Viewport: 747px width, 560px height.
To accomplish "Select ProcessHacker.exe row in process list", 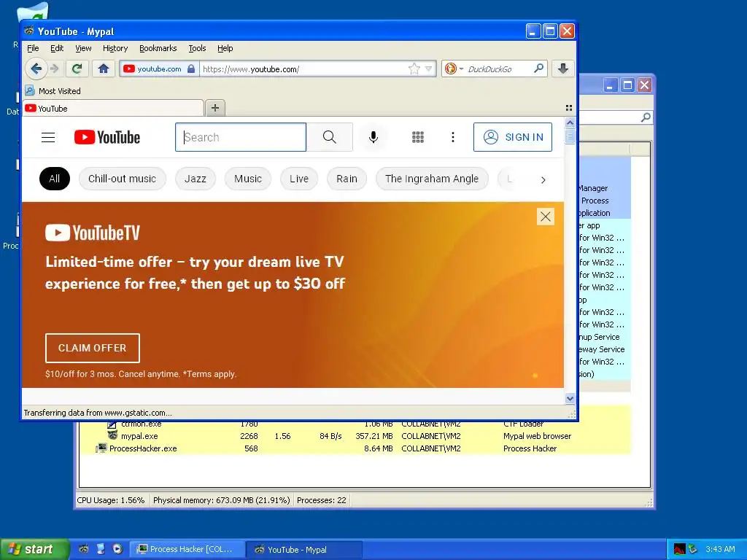I will click(355, 448).
